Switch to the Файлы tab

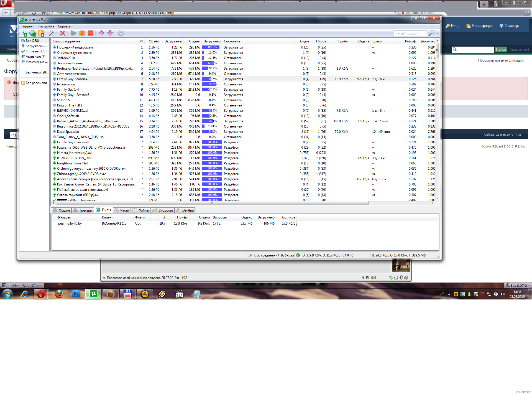pos(141,210)
